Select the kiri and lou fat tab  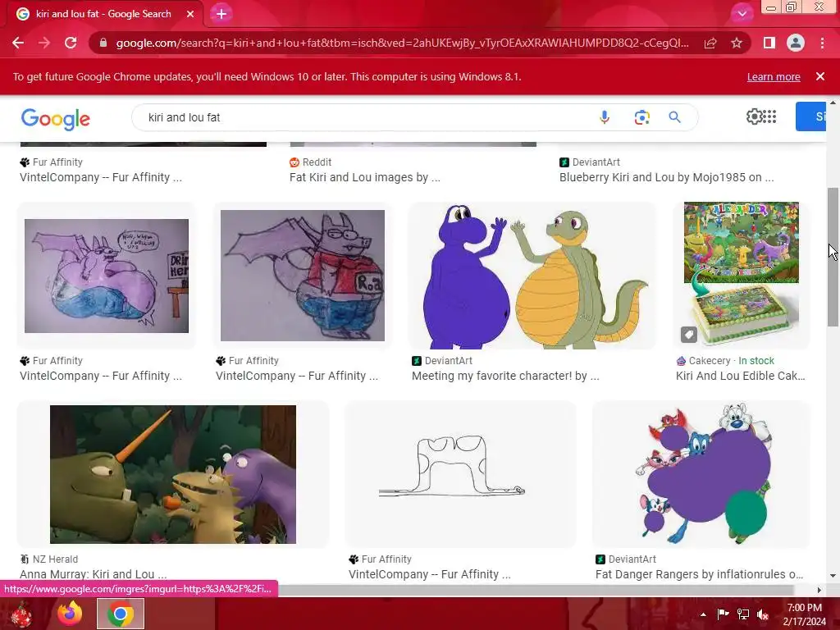(x=104, y=14)
